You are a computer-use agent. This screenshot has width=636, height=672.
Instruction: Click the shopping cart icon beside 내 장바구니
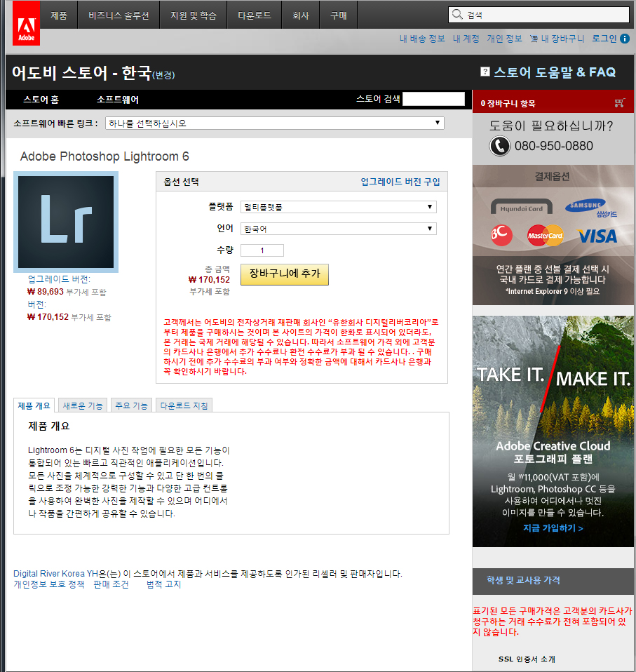pyautogui.click(x=534, y=39)
